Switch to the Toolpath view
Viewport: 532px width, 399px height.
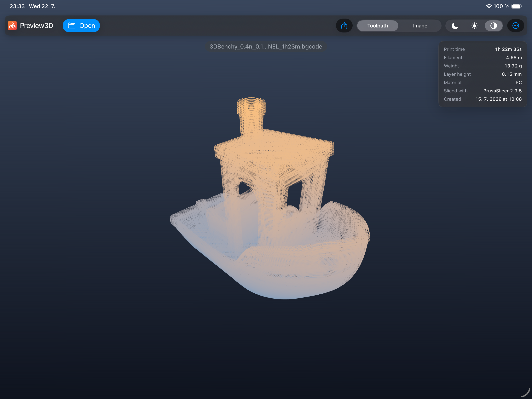coord(378,26)
